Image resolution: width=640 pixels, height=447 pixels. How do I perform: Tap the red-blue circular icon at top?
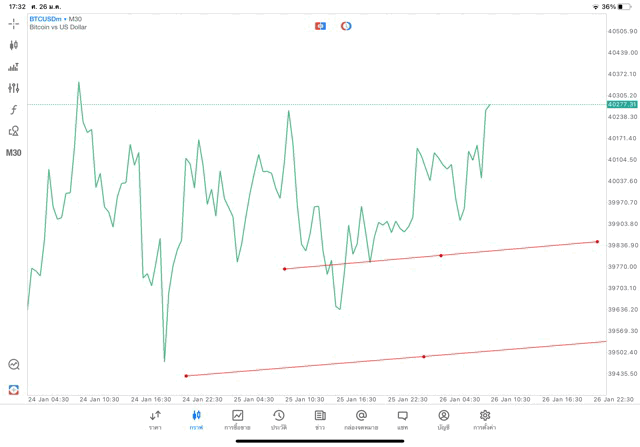pyautogui.click(x=346, y=26)
